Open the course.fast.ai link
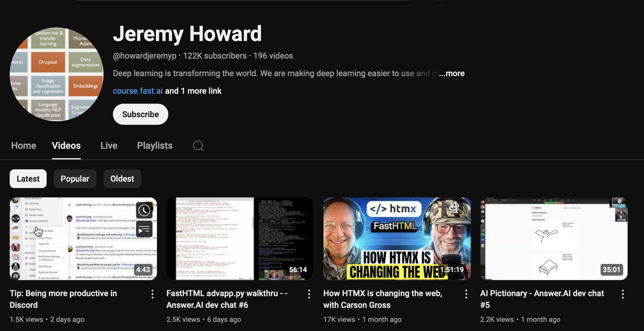The image size is (644, 331). (x=138, y=91)
